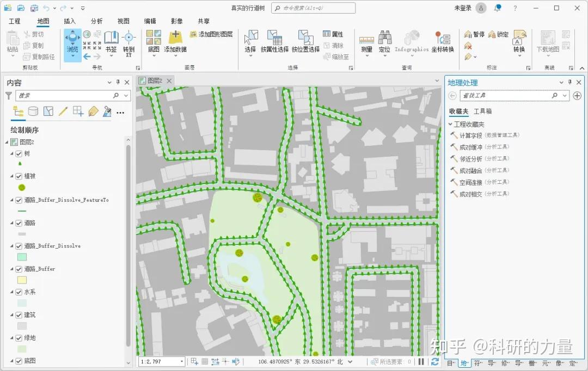Toggle the 道路_Buffer_Dissolve layer checkbox

pos(19,246)
